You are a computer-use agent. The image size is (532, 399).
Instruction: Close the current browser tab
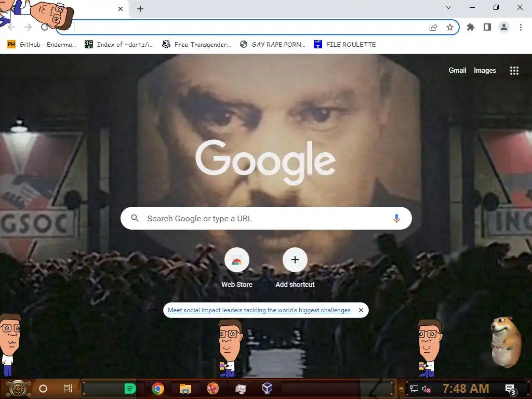pyautogui.click(x=121, y=9)
